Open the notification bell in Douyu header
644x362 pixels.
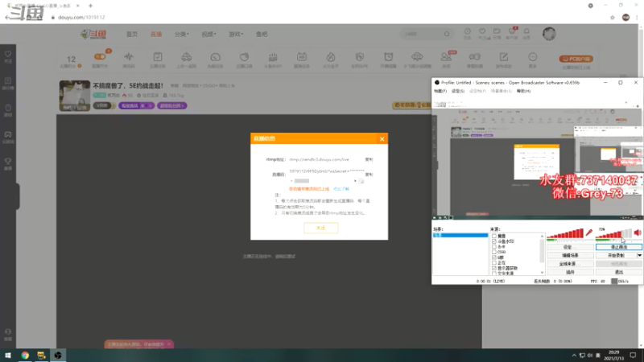click(x=526, y=31)
